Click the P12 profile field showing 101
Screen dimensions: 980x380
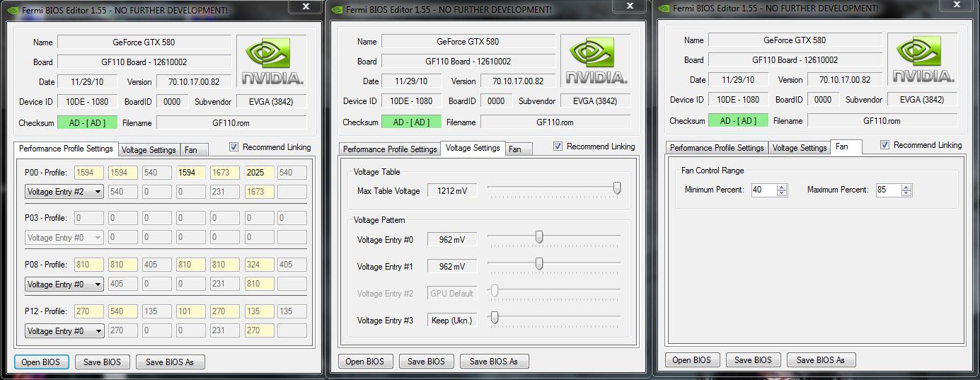coord(191,311)
